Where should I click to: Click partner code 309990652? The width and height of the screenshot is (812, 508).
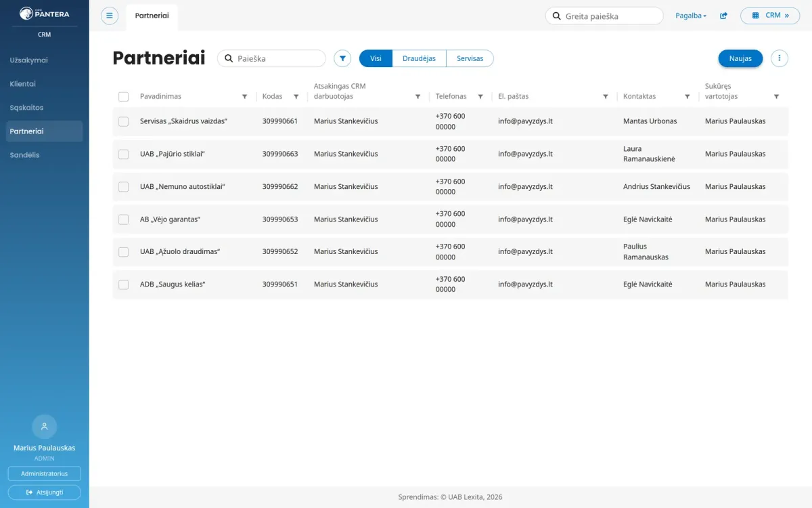point(280,251)
